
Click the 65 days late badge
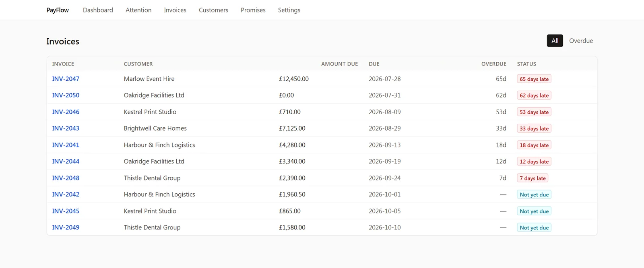pos(534,79)
